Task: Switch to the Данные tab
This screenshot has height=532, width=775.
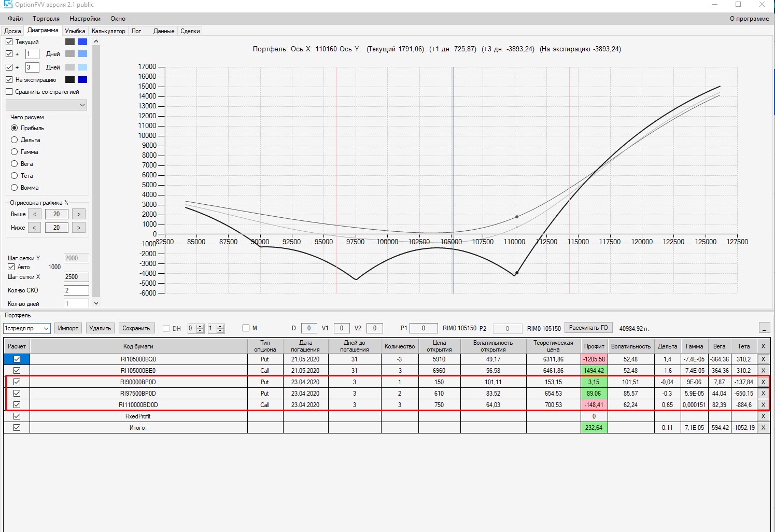Action: [164, 31]
